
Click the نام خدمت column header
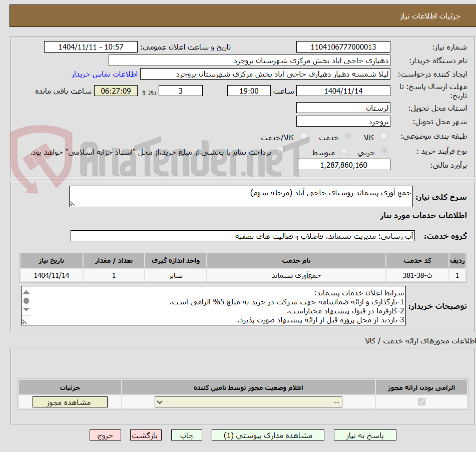[x=296, y=261]
